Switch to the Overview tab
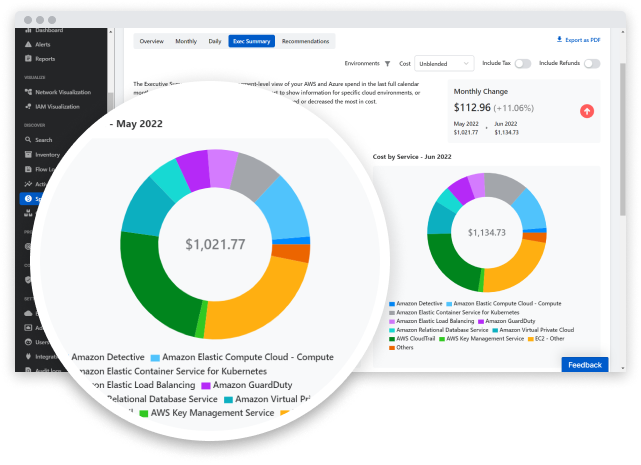641x465 pixels. [x=152, y=41]
